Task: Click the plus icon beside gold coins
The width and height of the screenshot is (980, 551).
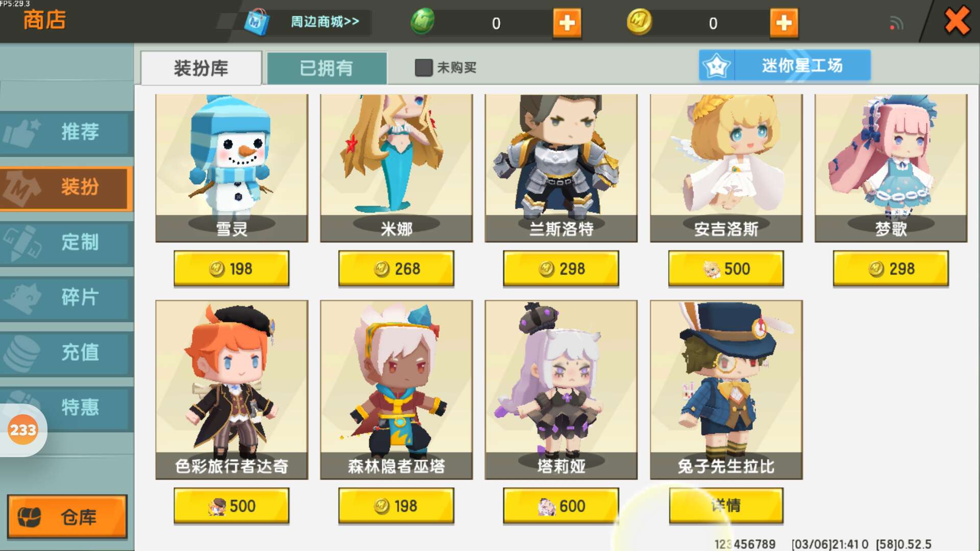Action: coord(784,23)
